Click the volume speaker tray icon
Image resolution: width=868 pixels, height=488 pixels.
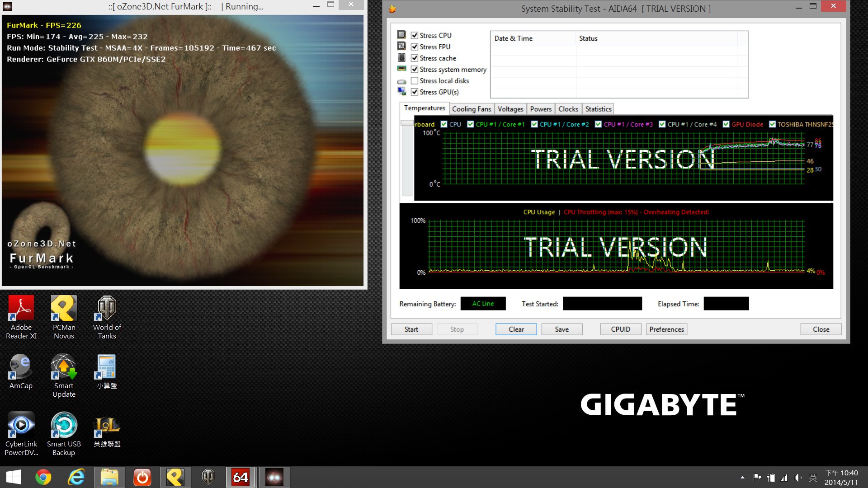click(798, 478)
